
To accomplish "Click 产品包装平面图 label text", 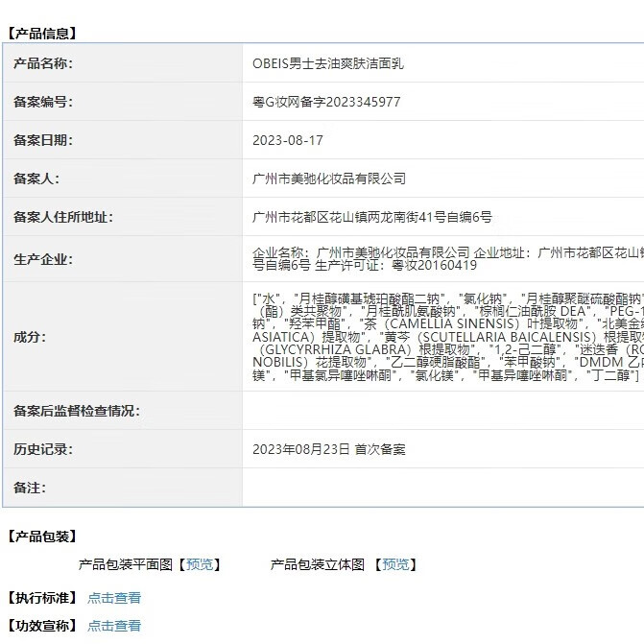I will 126,564.
